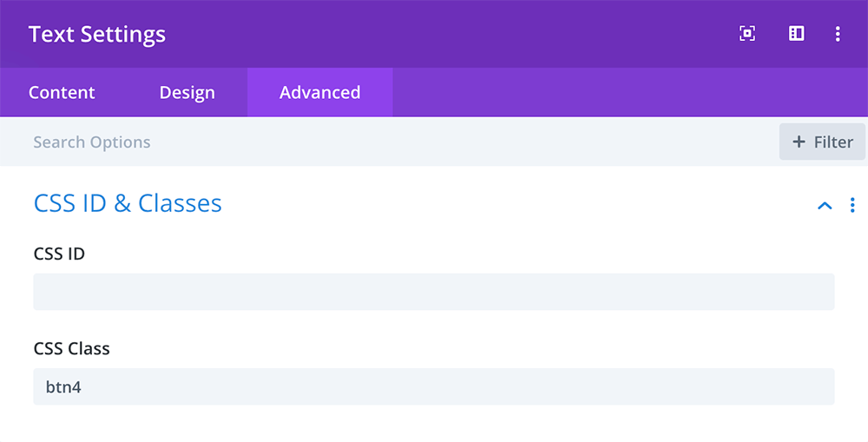The width and height of the screenshot is (868, 442).
Task: Click the CSS ID field label
Action: point(59,254)
